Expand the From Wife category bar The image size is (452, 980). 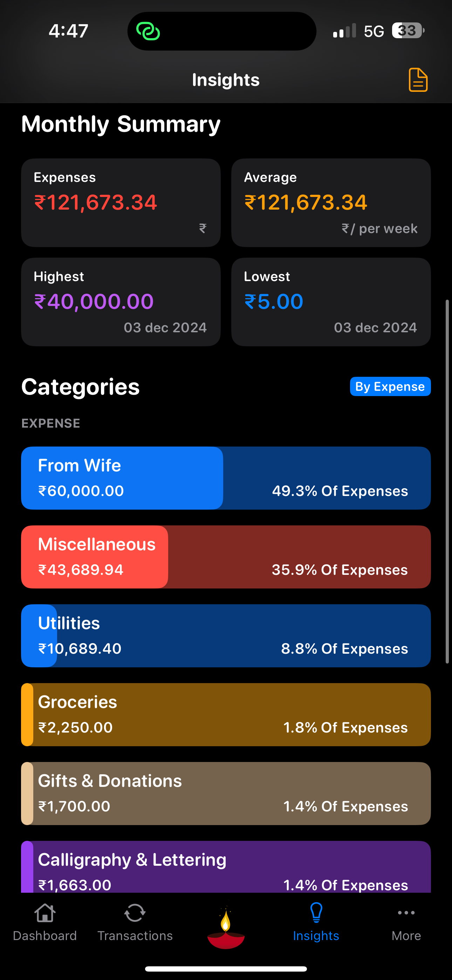[226, 478]
